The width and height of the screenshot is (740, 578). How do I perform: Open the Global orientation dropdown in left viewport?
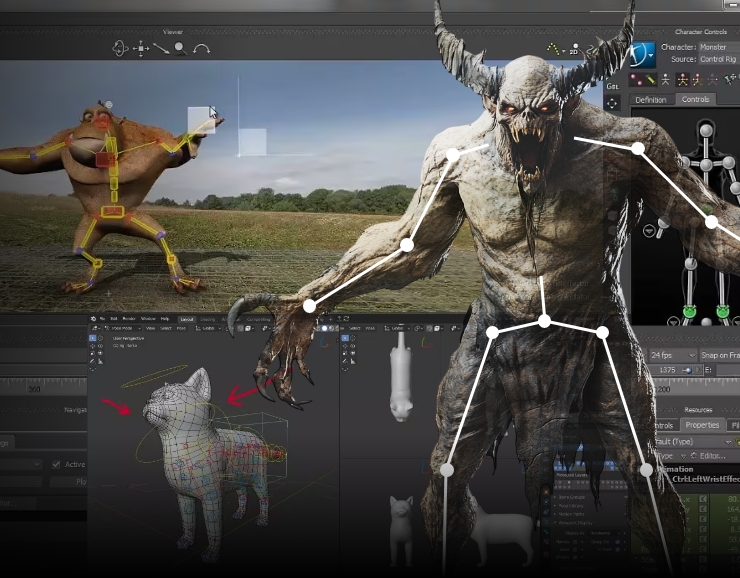point(208,328)
